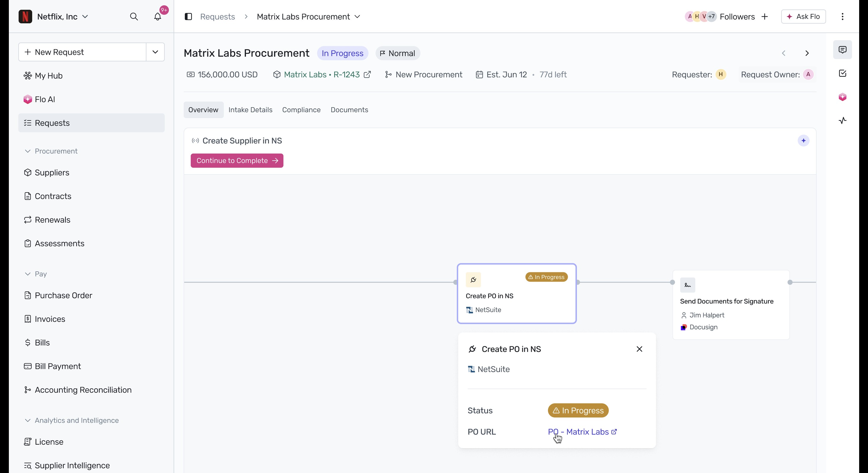868x473 pixels.
Task: Open Renewals page
Action: click(91, 220)
